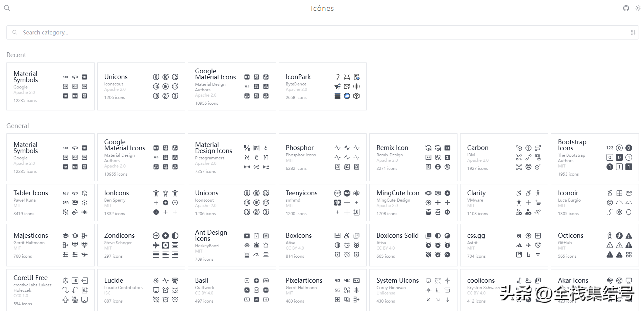Click the 3D cube icon in IconPark card

[x=356, y=96]
